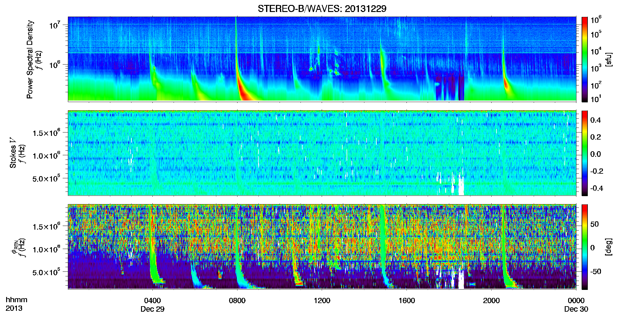Image resolution: width=644 pixels, height=332 pixels.
Task: Click the 0.0 label on the Stokes V color bar
Action: tap(595, 154)
